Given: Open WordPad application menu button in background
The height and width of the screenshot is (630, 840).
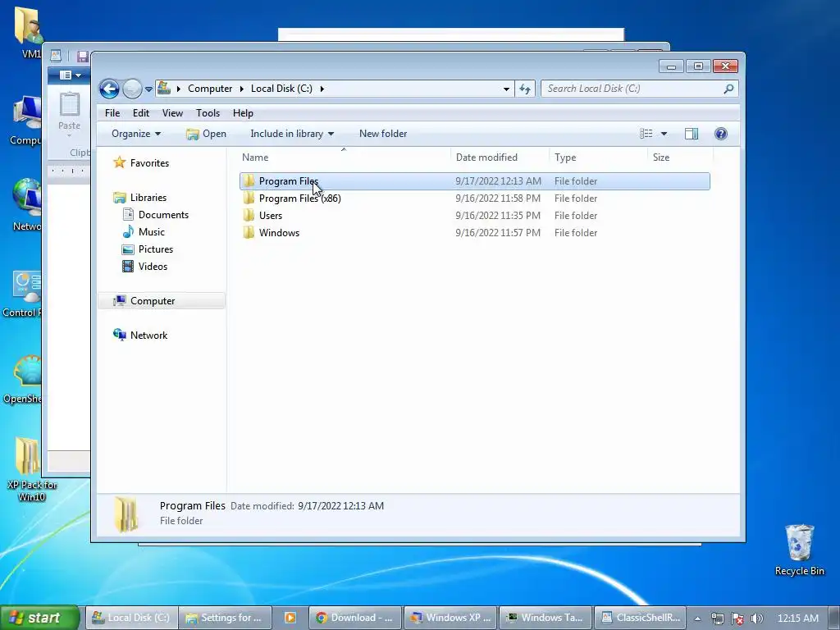Looking at the screenshot, I should tap(70, 75).
